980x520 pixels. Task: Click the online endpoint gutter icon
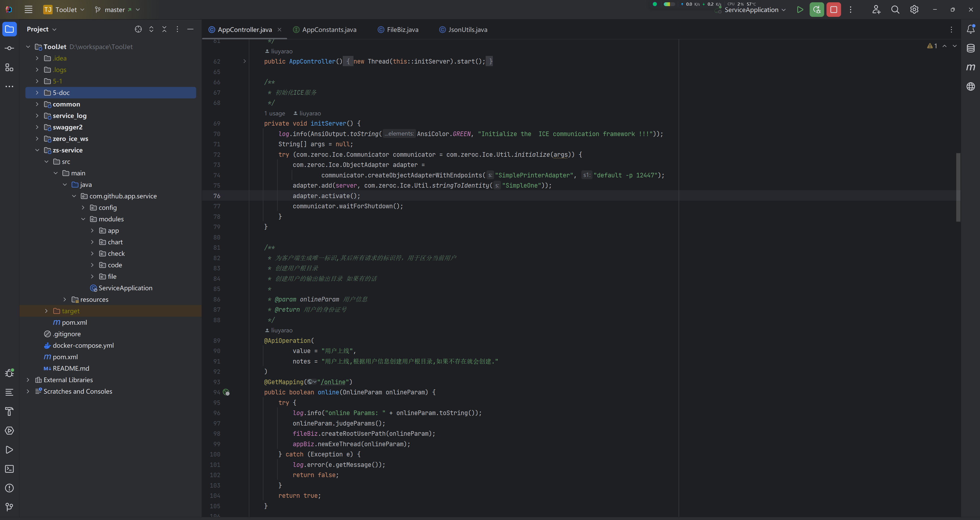pos(226,392)
